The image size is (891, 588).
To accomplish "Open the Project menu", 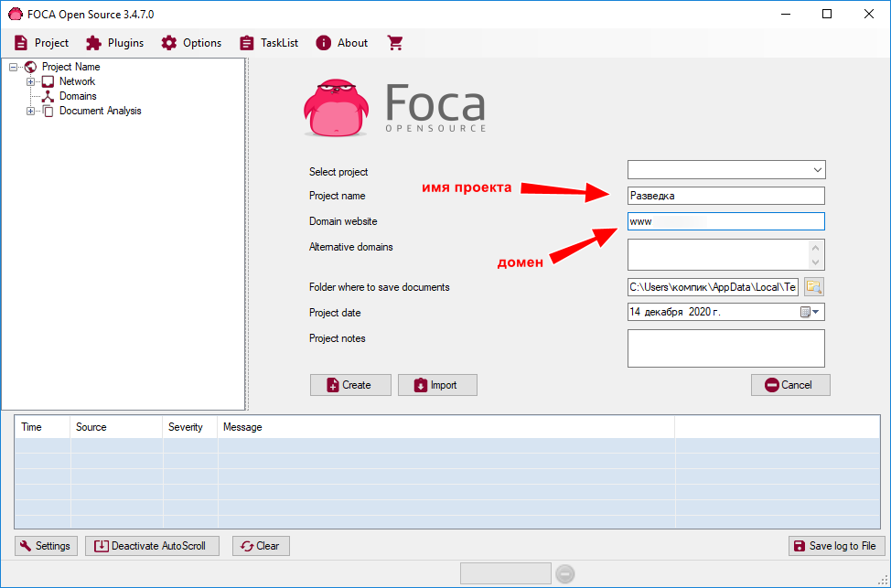I will point(41,43).
